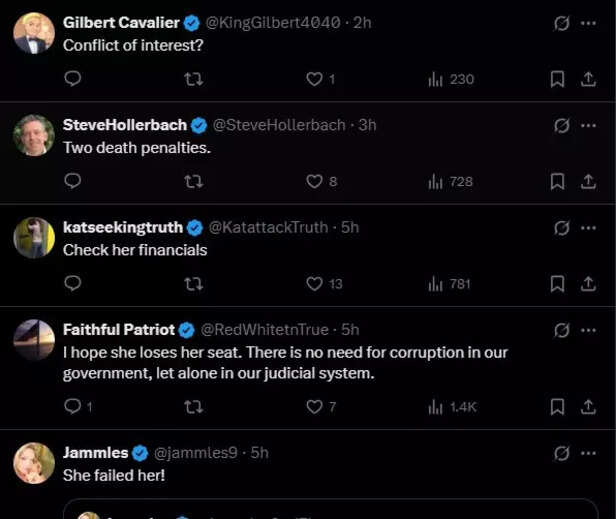Image resolution: width=616 pixels, height=519 pixels.
Task: Open more options on Gilbert Cavalier's tweet
Action: (x=588, y=22)
